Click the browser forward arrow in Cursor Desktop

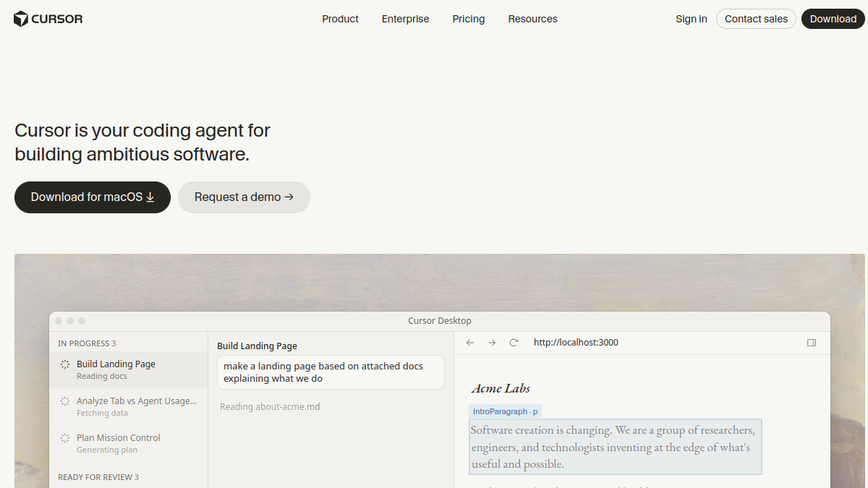492,343
